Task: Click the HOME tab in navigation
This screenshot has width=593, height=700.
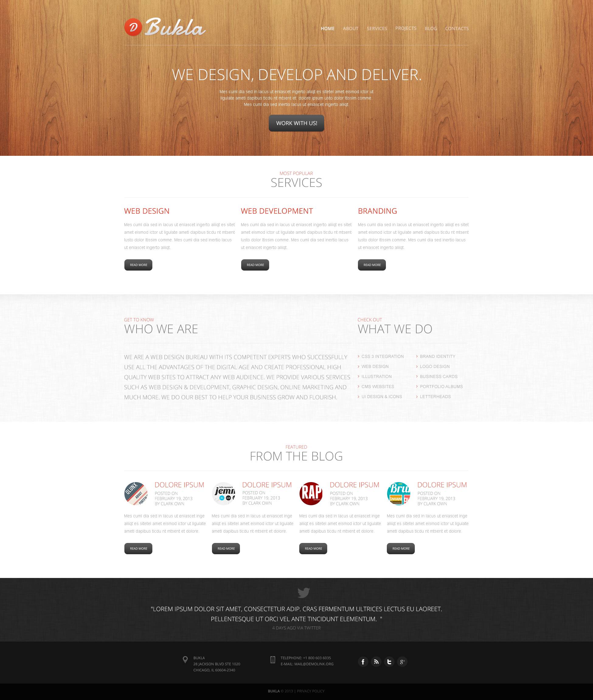Action: tap(328, 28)
